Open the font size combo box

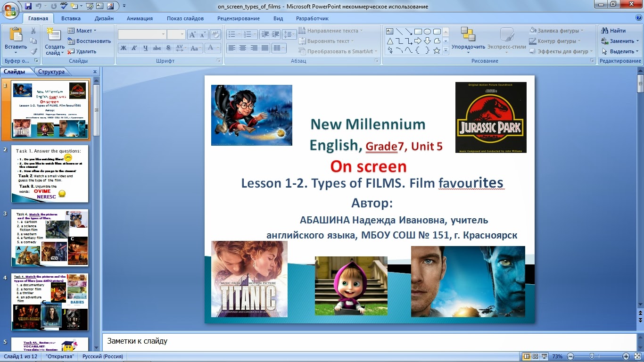176,34
